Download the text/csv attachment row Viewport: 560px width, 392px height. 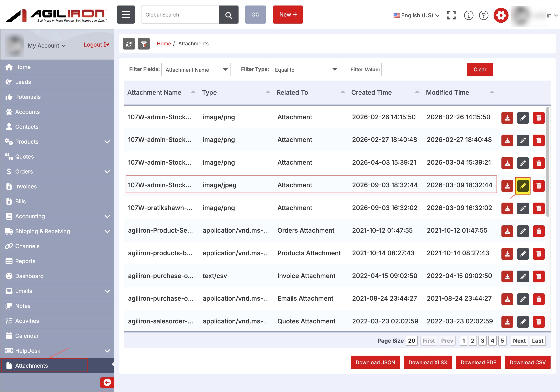click(x=507, y=276)
